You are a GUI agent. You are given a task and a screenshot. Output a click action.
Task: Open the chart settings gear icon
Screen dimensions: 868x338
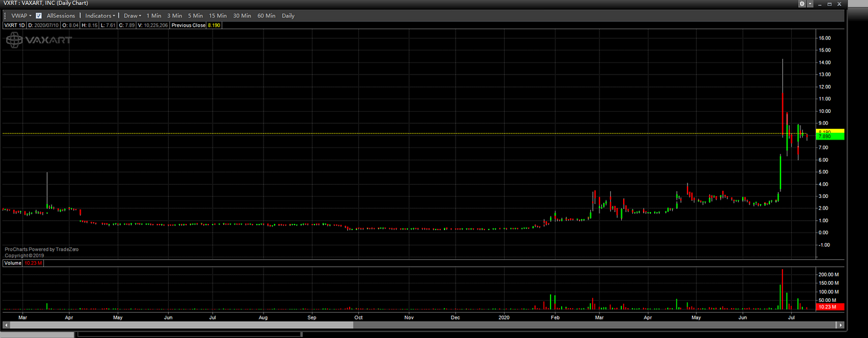802,4
